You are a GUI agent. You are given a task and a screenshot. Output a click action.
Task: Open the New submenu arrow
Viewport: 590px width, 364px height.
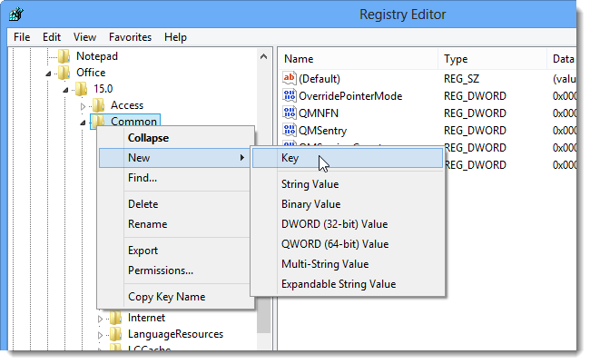[242, 158]
